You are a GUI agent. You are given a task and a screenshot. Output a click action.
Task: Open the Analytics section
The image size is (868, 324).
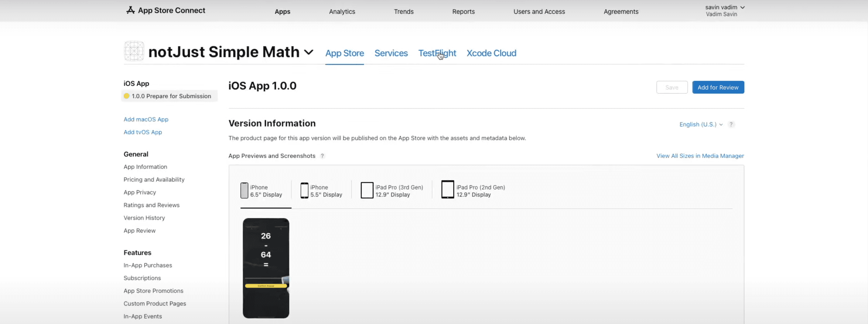(x=342, y=12)
